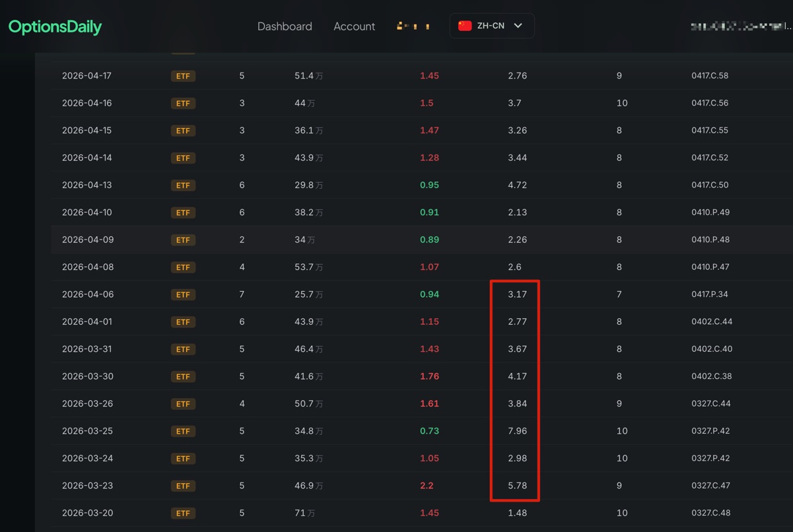Open contract 0417.C.58 link
Viewport: 793px width, 532px height.
710,76
